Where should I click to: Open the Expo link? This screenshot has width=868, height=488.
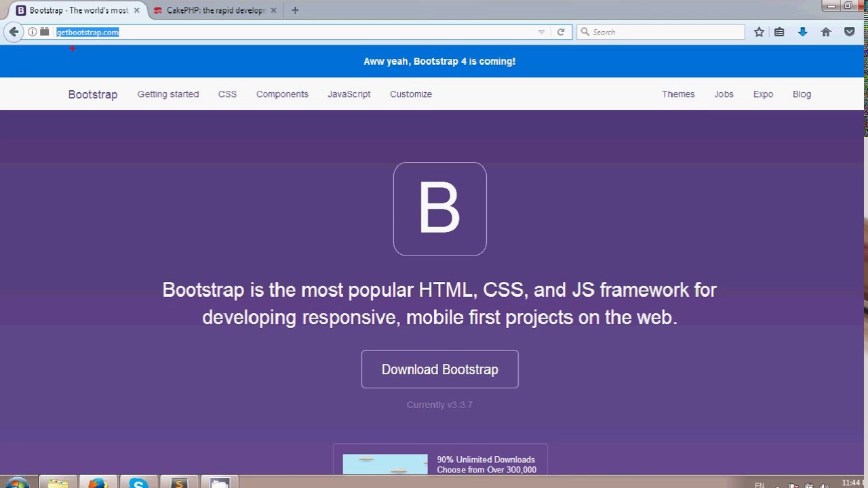[x=763, y=94]
